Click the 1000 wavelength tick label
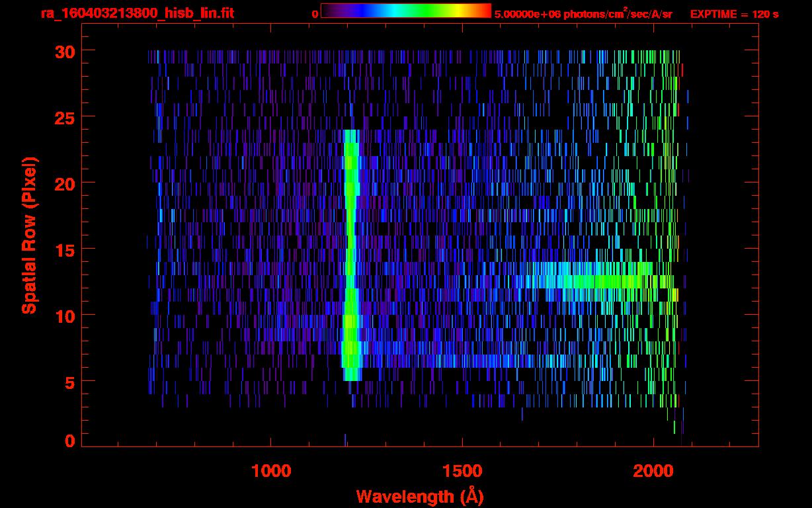 tap(271, 470)
